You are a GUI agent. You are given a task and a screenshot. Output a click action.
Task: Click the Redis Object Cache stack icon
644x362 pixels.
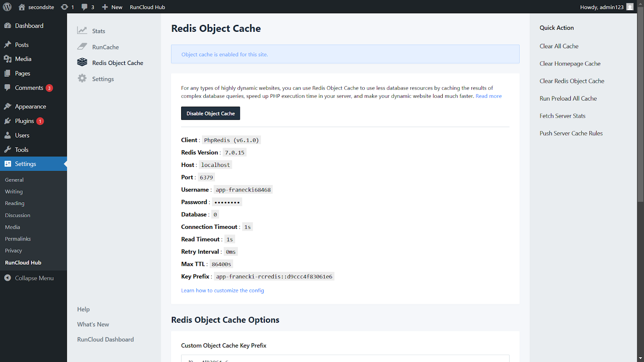(82, 62)
